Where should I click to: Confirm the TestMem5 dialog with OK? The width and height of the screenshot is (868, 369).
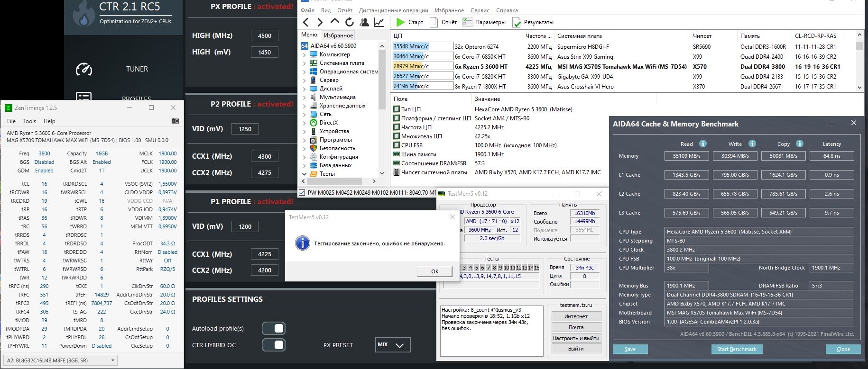434,271
